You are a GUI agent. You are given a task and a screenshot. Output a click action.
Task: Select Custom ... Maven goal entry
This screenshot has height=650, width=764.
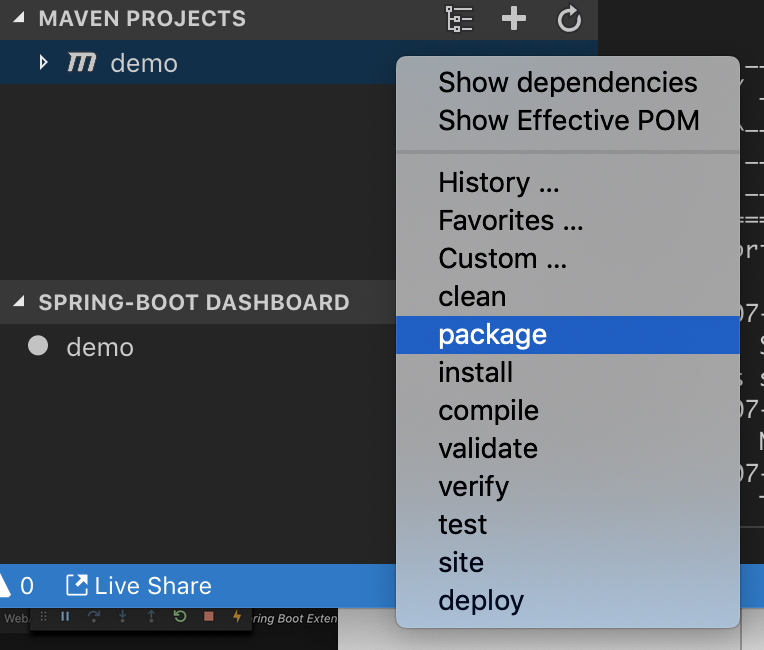[568, 258]
